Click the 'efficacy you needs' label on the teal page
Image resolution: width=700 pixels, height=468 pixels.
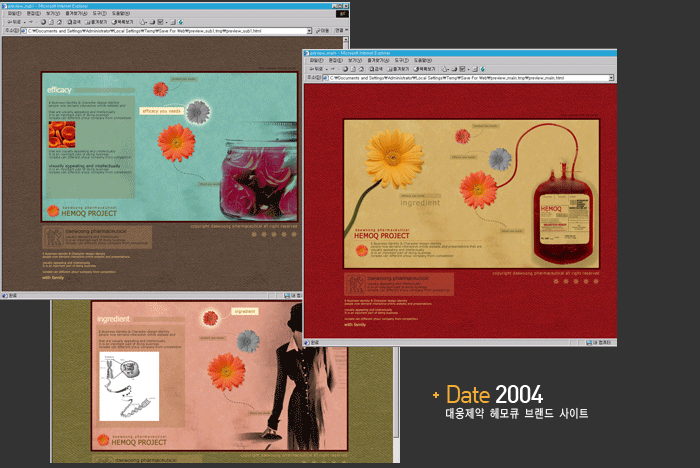tap(160, 111)
